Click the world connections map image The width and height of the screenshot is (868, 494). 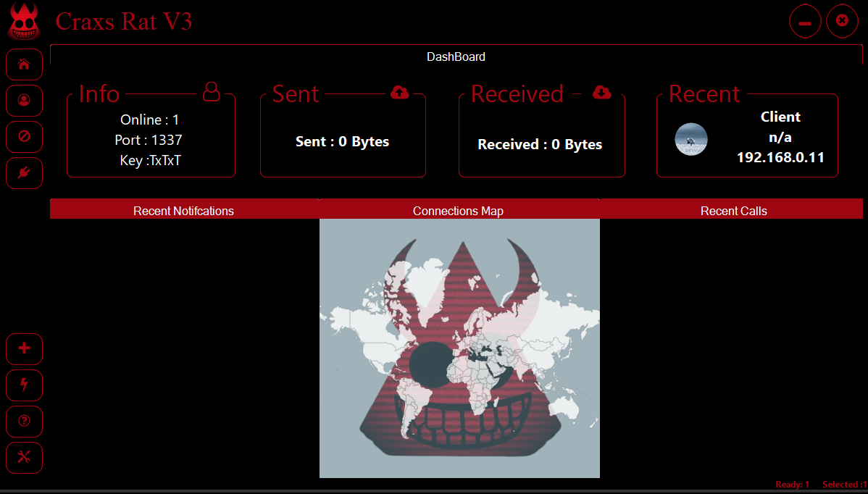[459, 348]
